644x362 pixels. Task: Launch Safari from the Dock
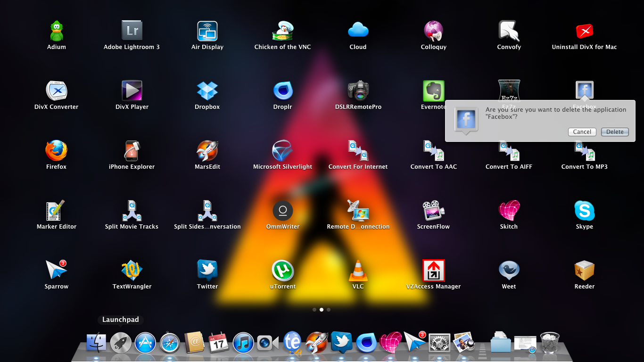tap(170, 343)
